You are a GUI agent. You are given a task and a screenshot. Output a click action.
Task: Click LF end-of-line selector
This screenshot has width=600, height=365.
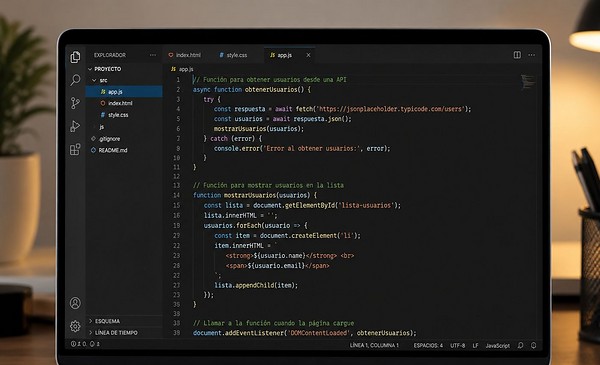(x=475, y=345)
